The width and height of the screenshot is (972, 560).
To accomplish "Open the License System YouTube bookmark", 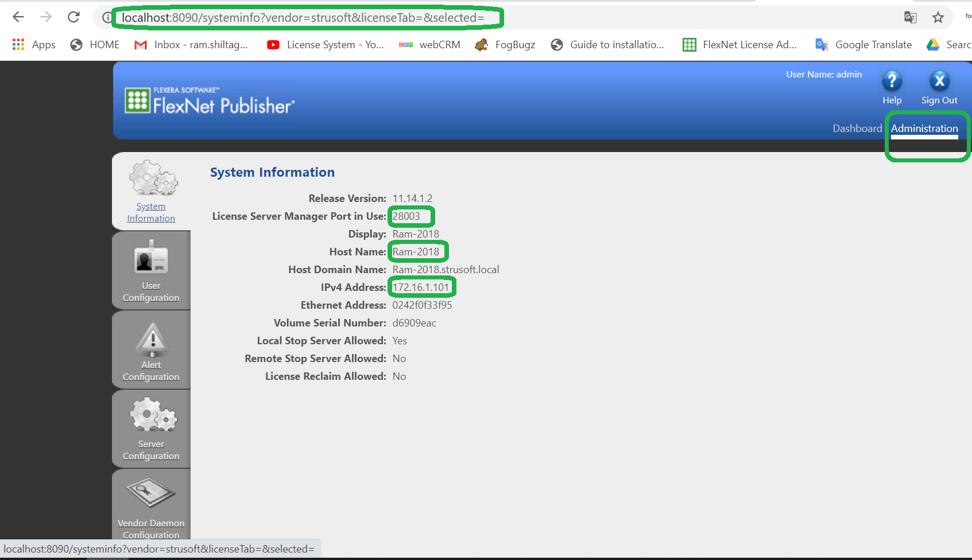I will point(326,44).
